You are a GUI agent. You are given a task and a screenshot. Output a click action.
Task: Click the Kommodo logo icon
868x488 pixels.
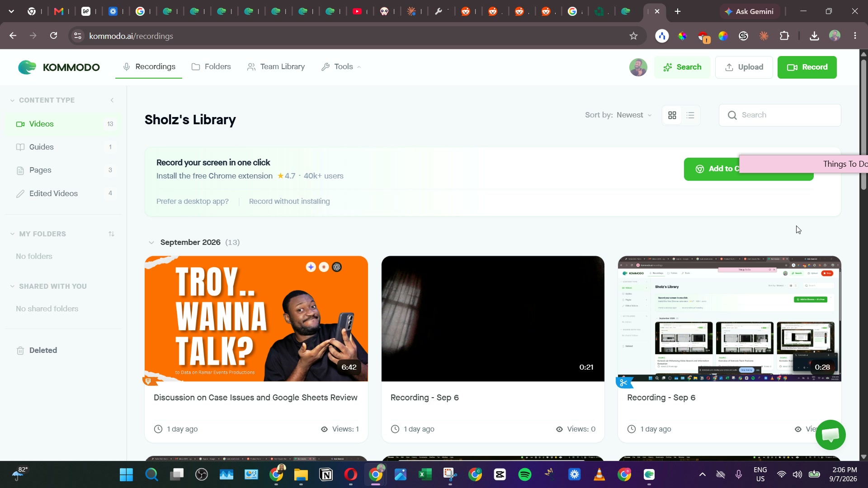(27, 67)
